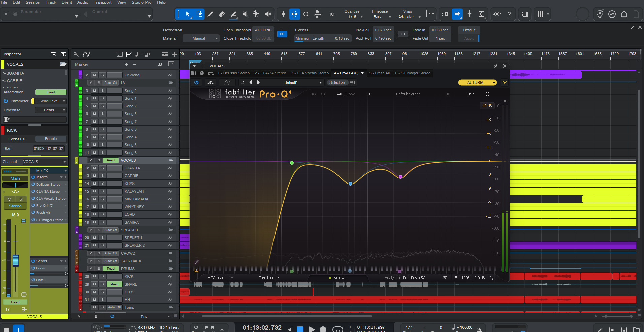This screenshot has height=332, width=644.
Task: Click the magenta EQ band node
Action: pos(400,177)
